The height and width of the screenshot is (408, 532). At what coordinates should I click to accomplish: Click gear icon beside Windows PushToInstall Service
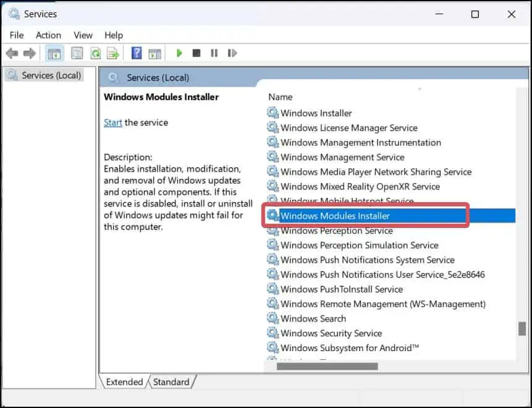coord(272,289)
